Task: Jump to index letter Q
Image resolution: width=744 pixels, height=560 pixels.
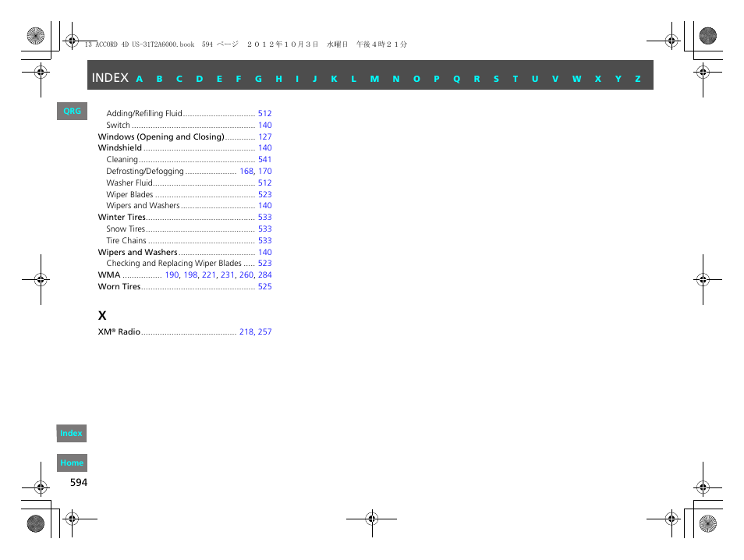Action: pyautogui.click(x=456, y=79)
